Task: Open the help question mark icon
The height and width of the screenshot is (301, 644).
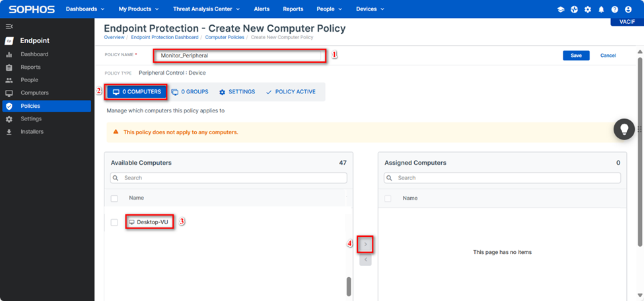Action: point(615,9)
